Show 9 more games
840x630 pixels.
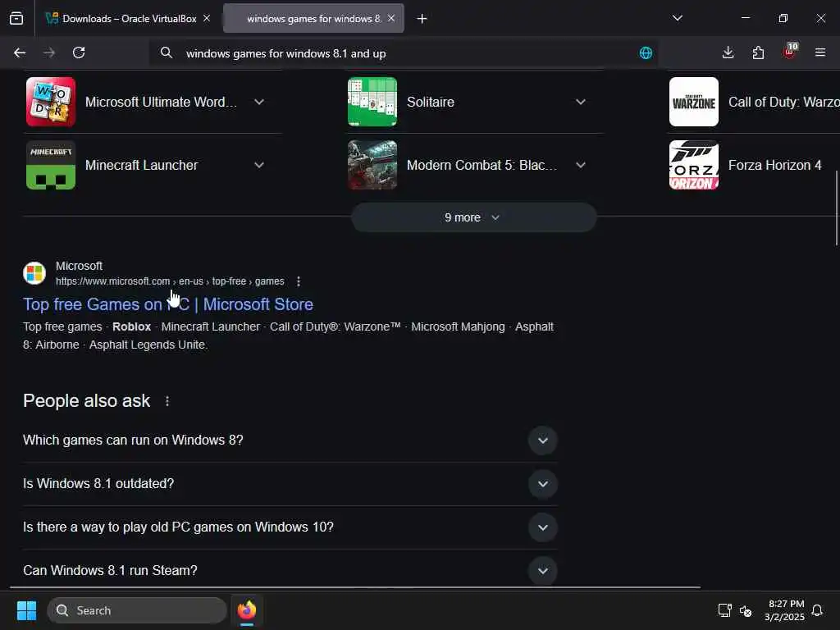click(473, 217)
